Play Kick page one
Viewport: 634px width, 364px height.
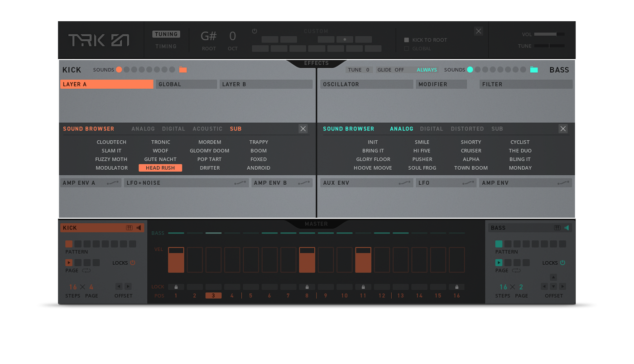[69, 263]
